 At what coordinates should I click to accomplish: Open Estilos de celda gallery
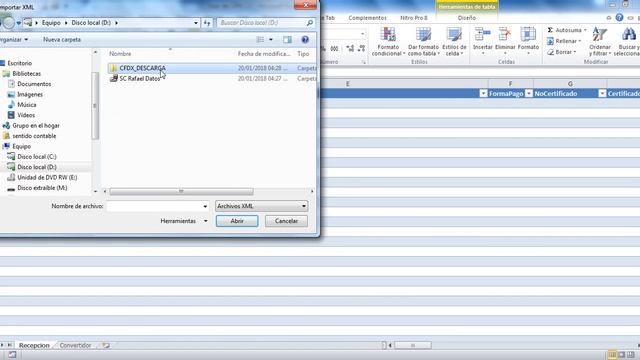(454, 42)
